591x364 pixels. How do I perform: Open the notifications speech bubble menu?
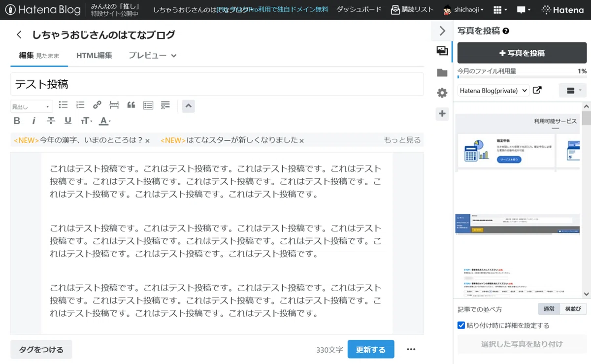[523, 10]
